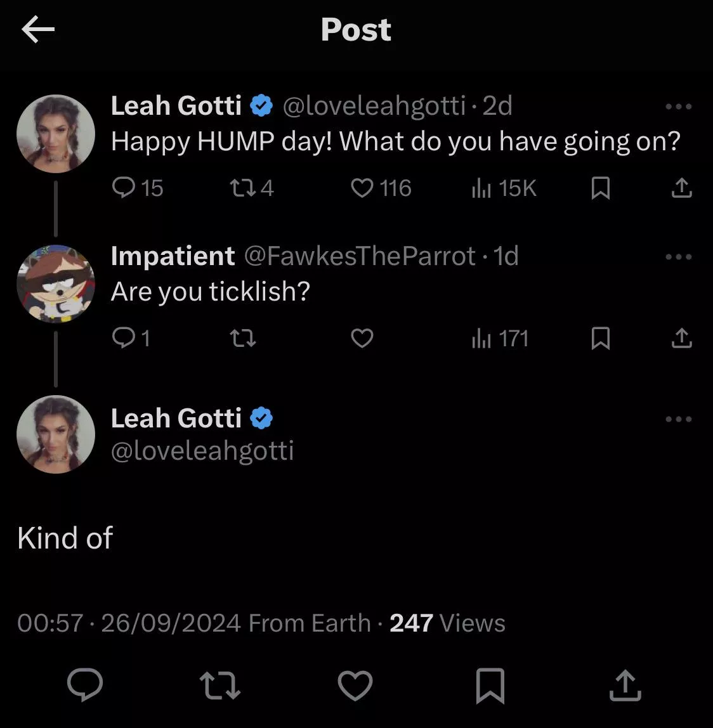Bookmark the Happy HUMP day post
The width and height of the screenshot is (713, 728).
pyautogui.click(x=600, y=188)
